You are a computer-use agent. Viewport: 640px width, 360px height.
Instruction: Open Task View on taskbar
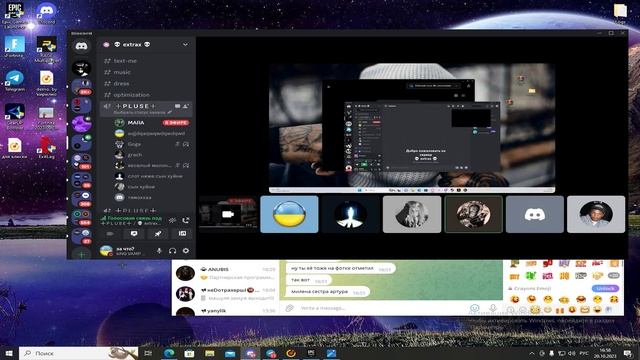click(x=149, y=353)
